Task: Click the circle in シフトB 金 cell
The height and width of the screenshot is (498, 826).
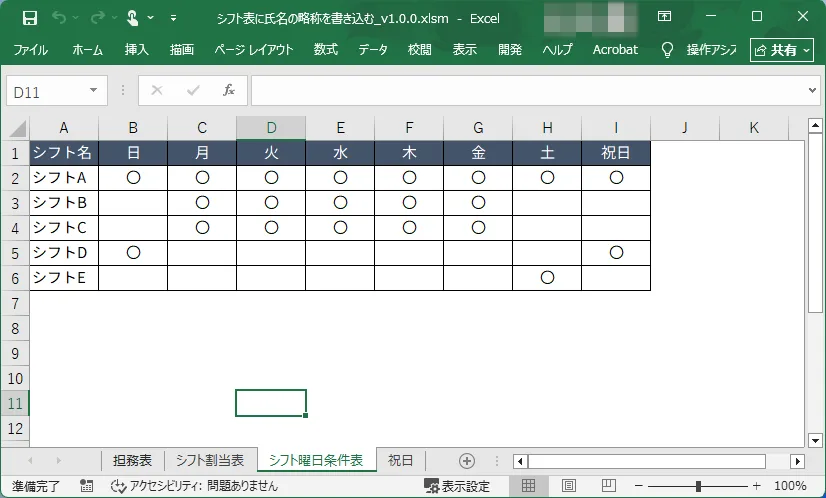Action: [478, 203]
